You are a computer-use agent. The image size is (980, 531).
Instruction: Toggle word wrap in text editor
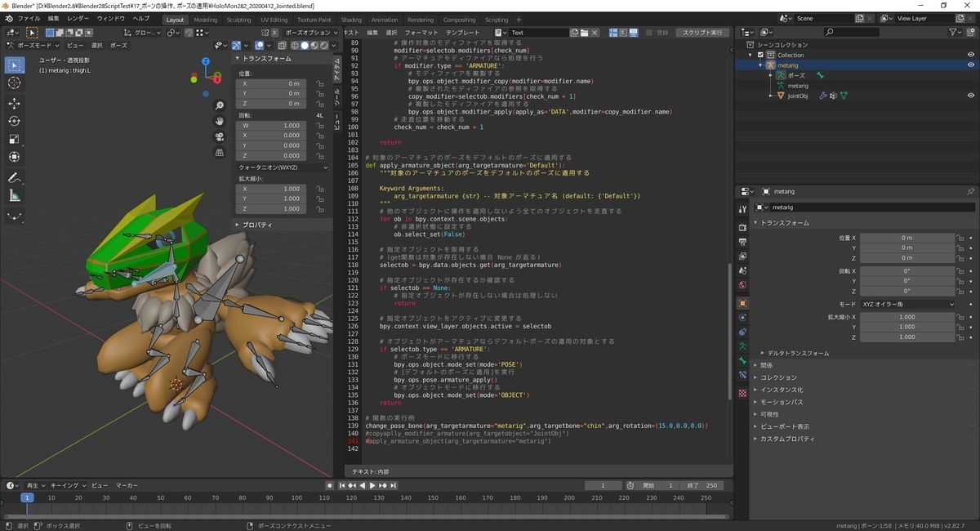coord(622,33)
